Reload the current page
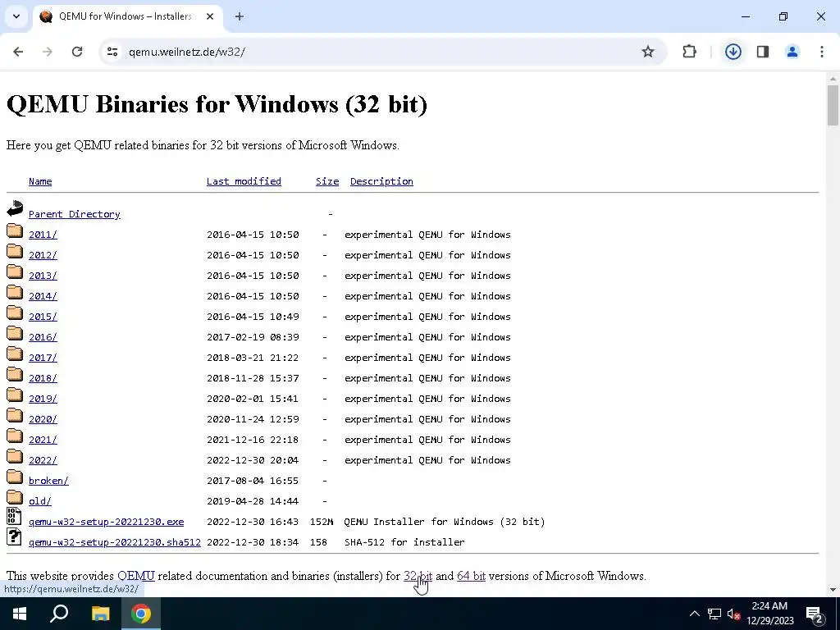 [77, 52]
